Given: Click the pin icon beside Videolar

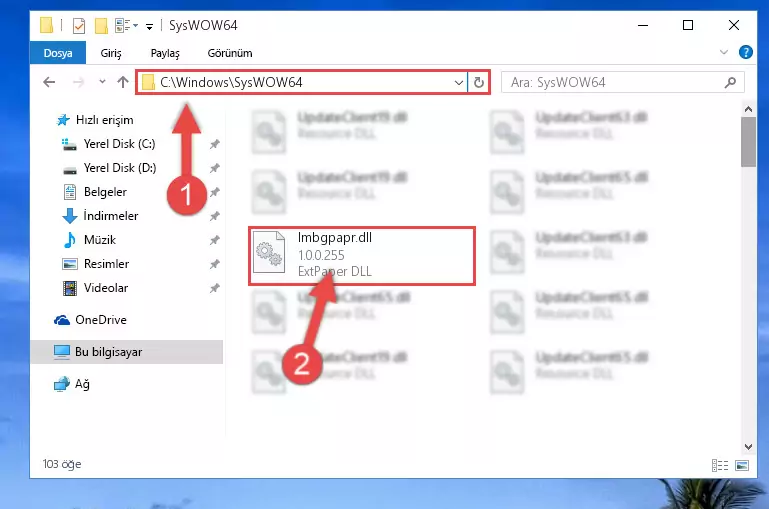Looking at the screenshot, I should [214, 288].
